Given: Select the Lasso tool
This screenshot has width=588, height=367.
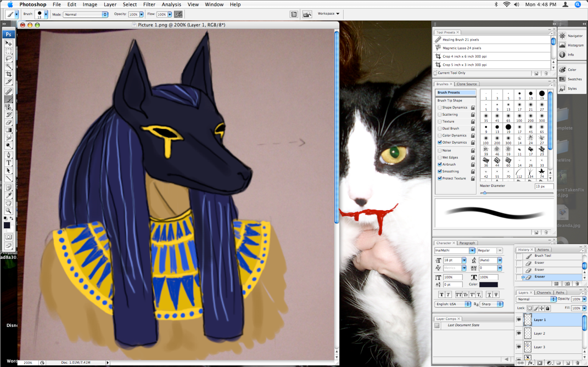Looking at the screenshot, I should (8, 59).
